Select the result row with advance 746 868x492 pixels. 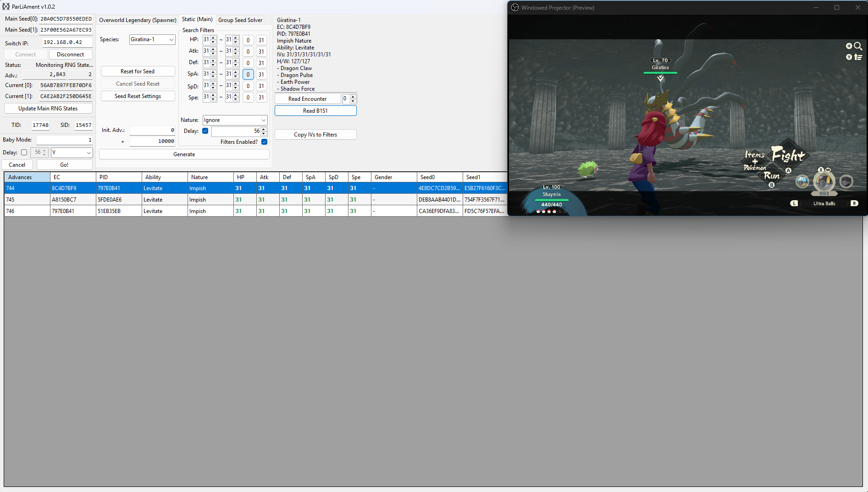(x=255, y=211)
